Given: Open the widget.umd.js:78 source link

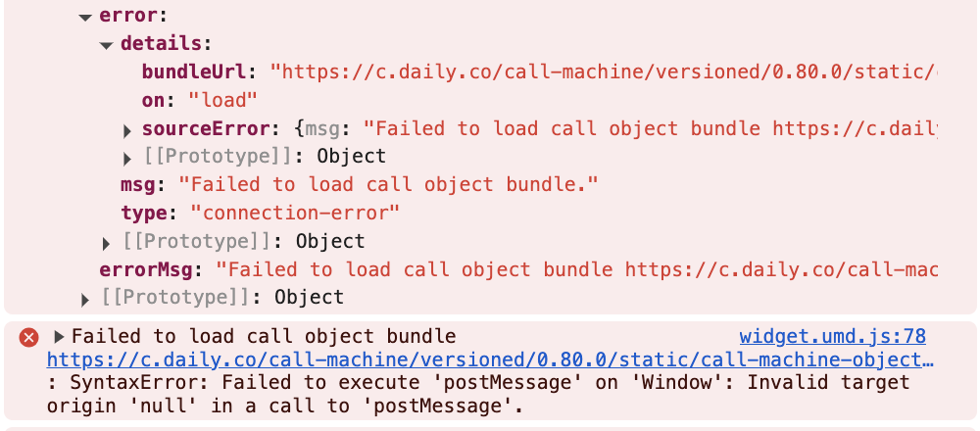Looking at the screenshot, I should click(832, 337).
